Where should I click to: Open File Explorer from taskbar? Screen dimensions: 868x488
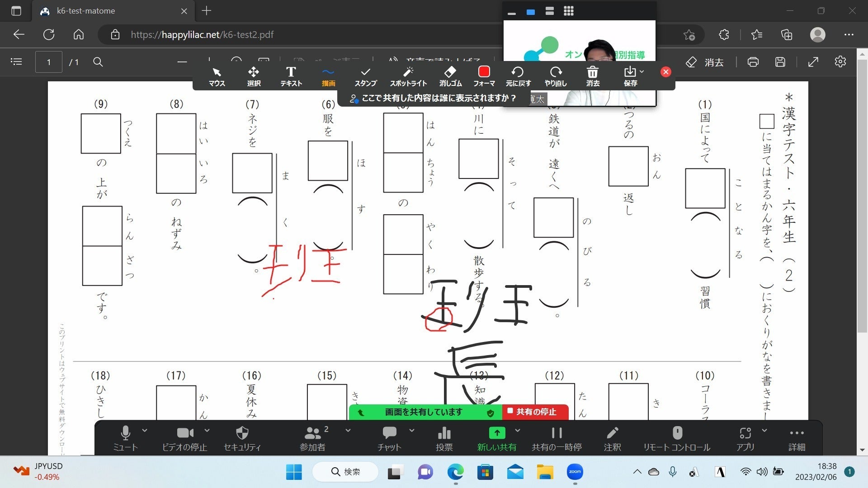coord(545,472)
